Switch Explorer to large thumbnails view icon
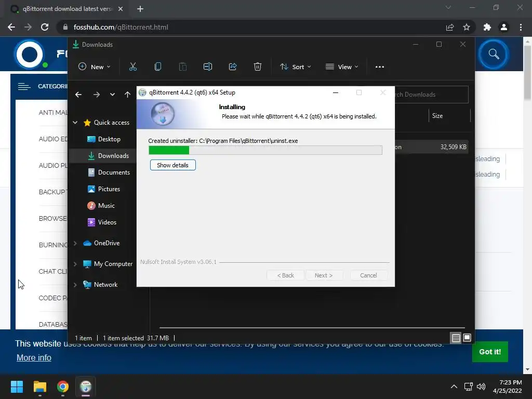This screenshot has height=399, width=532. click(467, 338)
